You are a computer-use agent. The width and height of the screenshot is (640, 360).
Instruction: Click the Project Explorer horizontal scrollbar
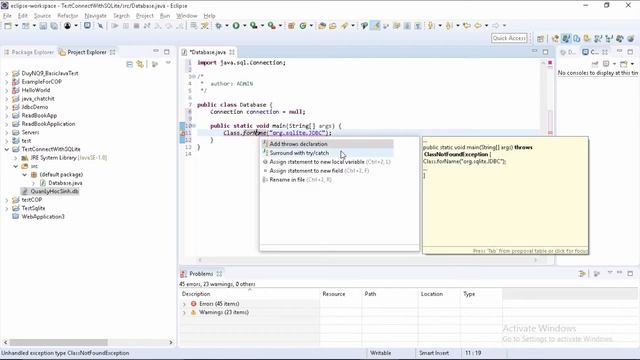[x=58, y=342]
